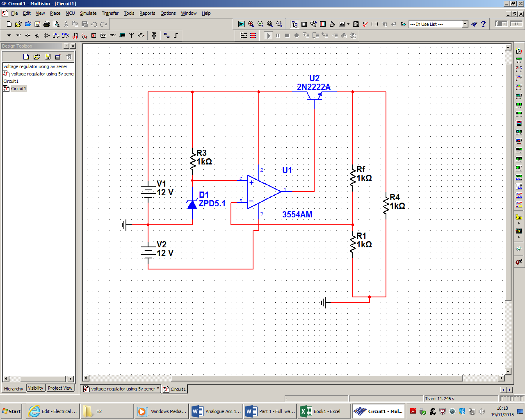
Task: Click the Zoom Out magnifier icon
Action: point(260,24)
